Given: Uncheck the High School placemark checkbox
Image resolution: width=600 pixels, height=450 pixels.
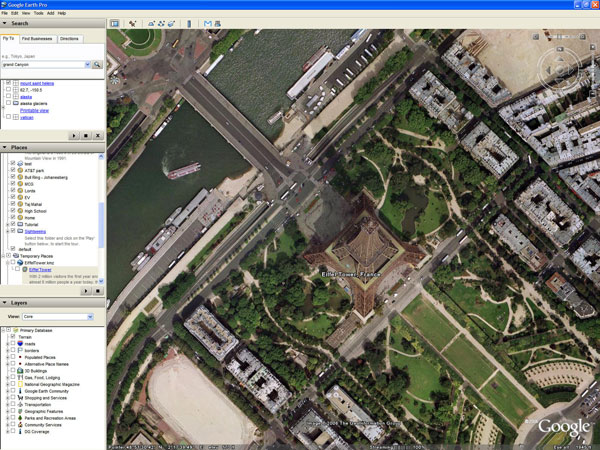Looking at the screenshot, I should tap(13, 211).
